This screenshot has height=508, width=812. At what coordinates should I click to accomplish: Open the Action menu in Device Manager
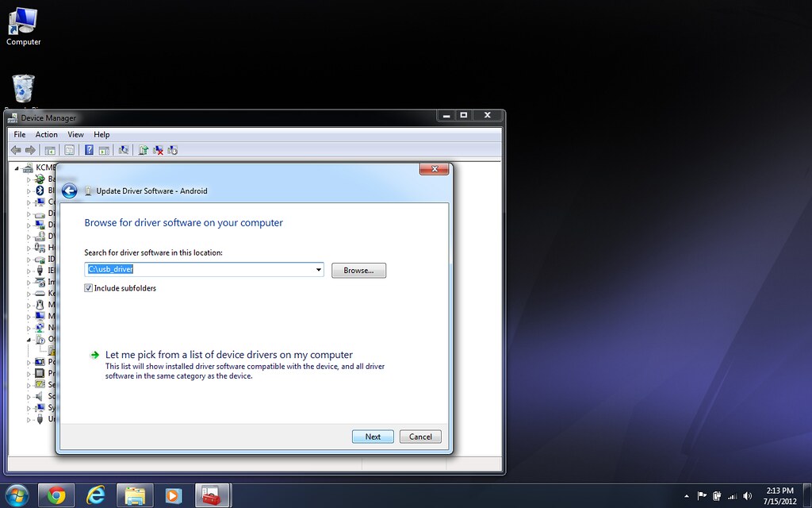point(46,134)
